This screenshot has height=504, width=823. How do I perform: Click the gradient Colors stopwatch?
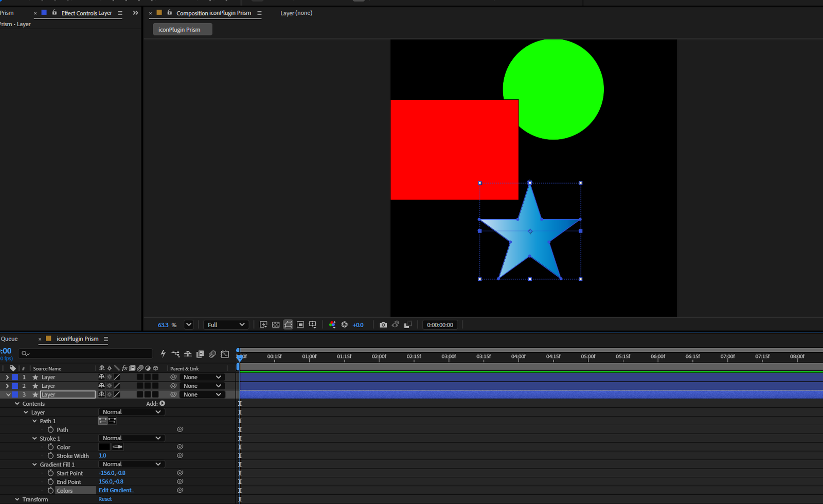[x=50, y=491]
